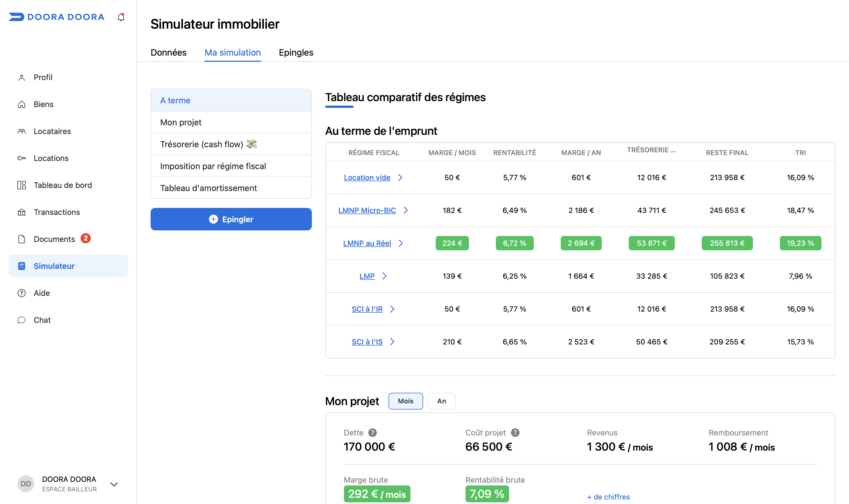Click the Doora Doora logo
The height and width of the screenshot is (504, 849).
pos(56,17)
